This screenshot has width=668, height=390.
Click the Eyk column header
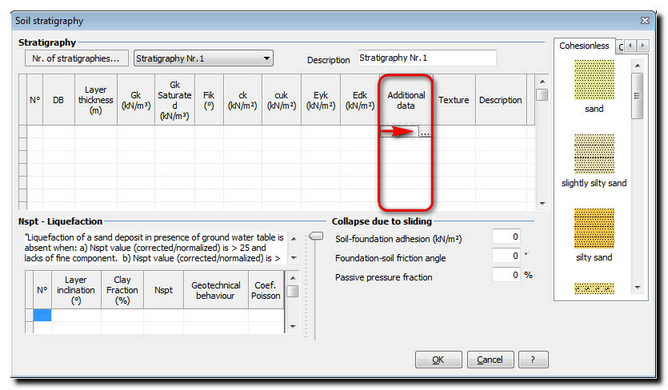tap(321, 100)
